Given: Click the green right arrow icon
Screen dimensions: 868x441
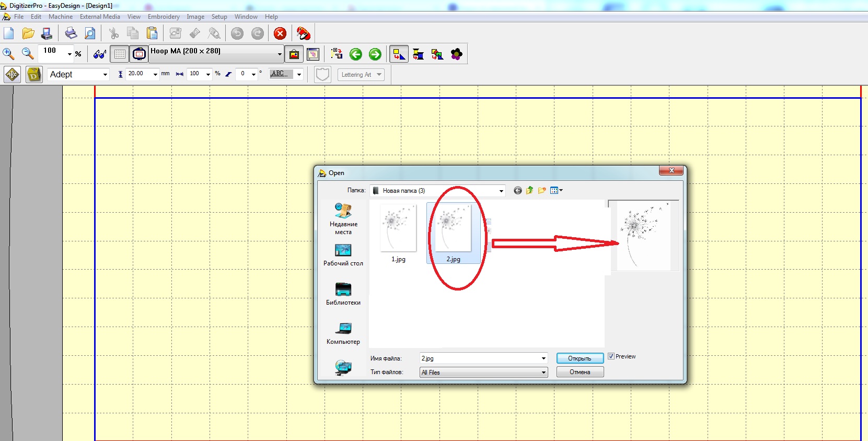Looking at the screenshot, I should [x=375, y=54].
